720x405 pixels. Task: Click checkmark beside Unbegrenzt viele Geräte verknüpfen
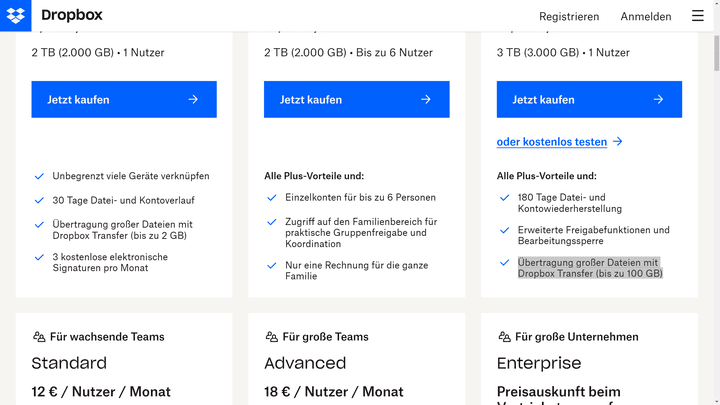(x=39, y=176)
